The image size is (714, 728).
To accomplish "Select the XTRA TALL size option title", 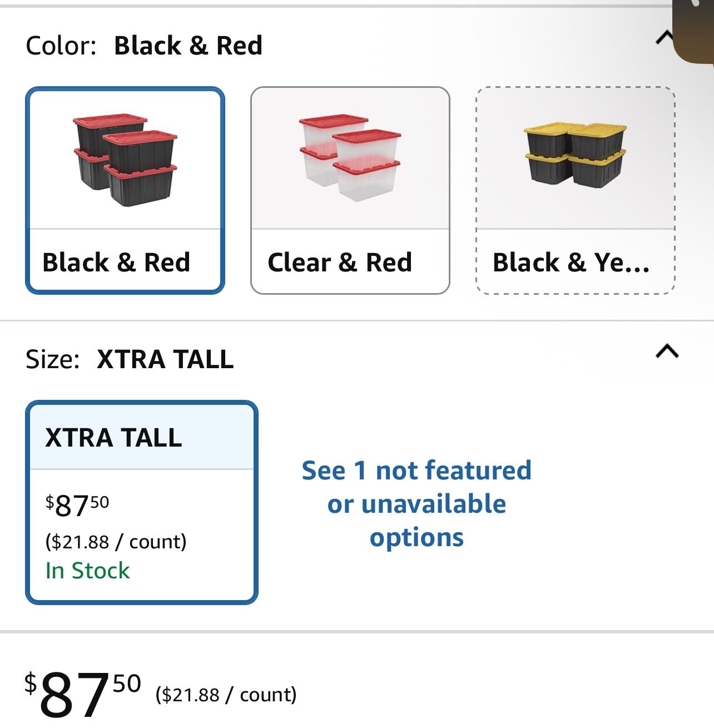I will coord(114,438).
